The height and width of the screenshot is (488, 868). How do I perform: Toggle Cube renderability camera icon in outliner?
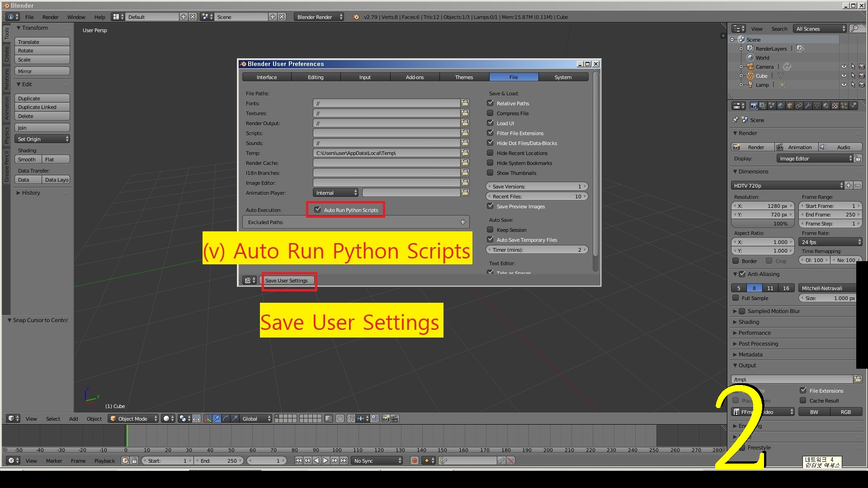pos(862,75)
